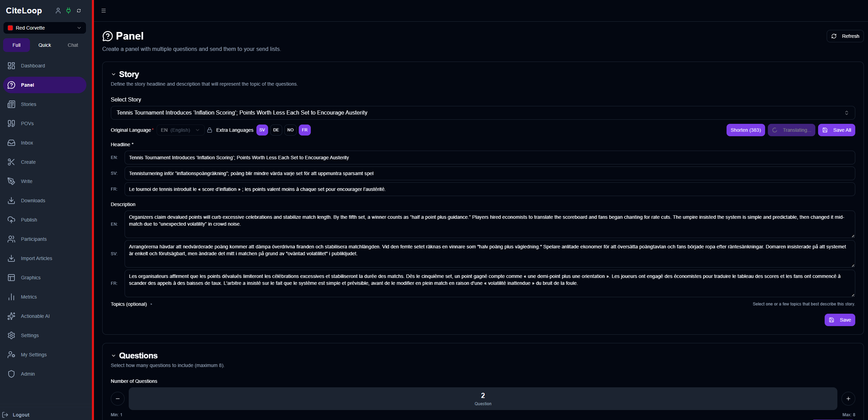Open the Stories page icon
Viewport: 868px width, 420px height.
point(11,104)
